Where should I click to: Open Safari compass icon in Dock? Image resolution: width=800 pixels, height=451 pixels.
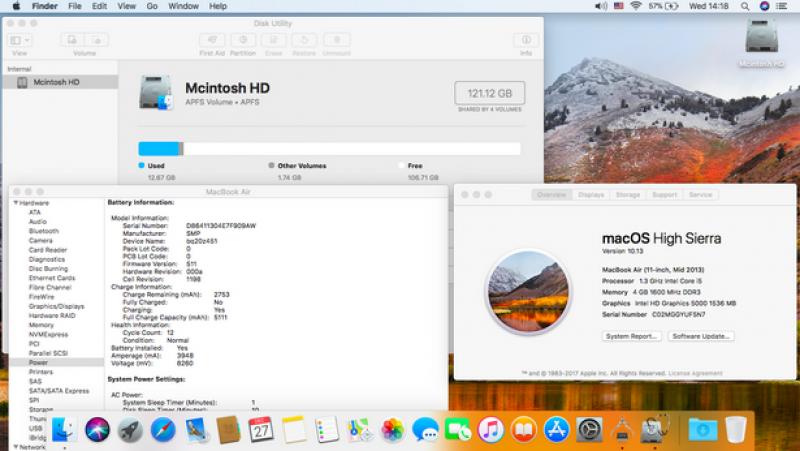tap(163, 430)
